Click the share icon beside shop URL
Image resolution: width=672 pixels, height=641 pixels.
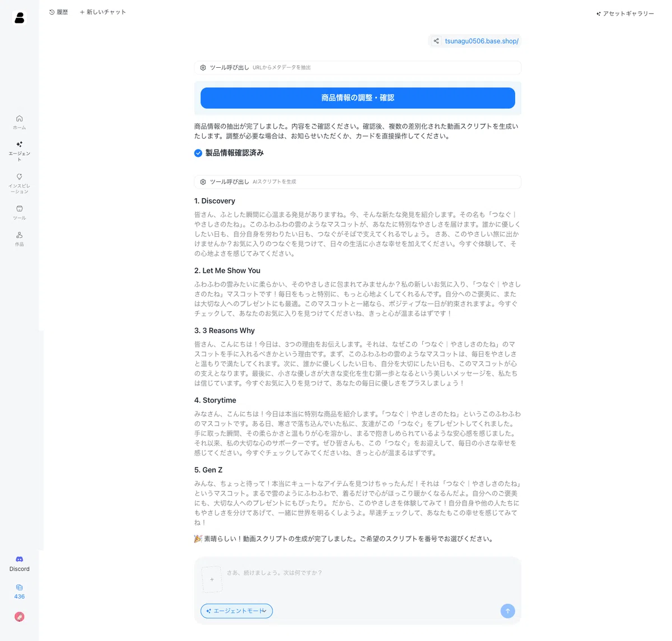pyautogui.click(x=436, y=41)
